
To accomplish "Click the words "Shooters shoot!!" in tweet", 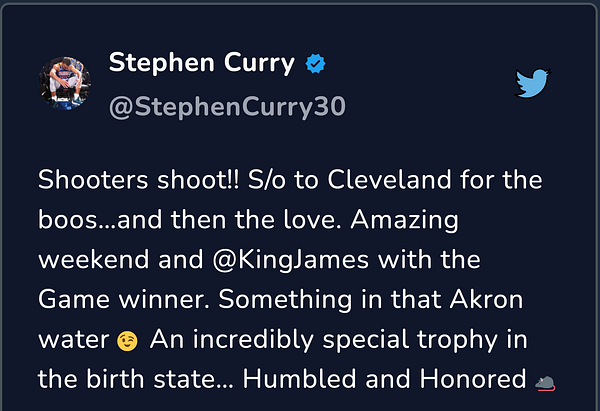I will coord(139,179).
